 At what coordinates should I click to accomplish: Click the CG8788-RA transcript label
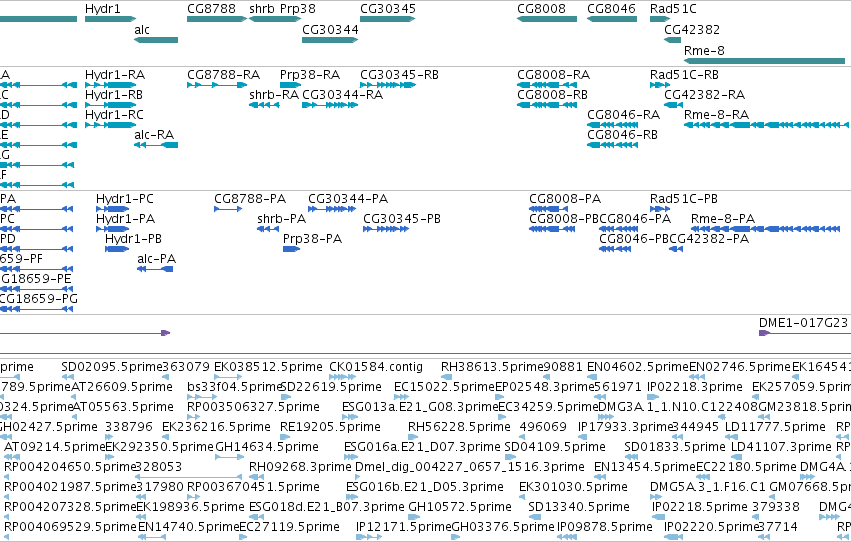224,74
